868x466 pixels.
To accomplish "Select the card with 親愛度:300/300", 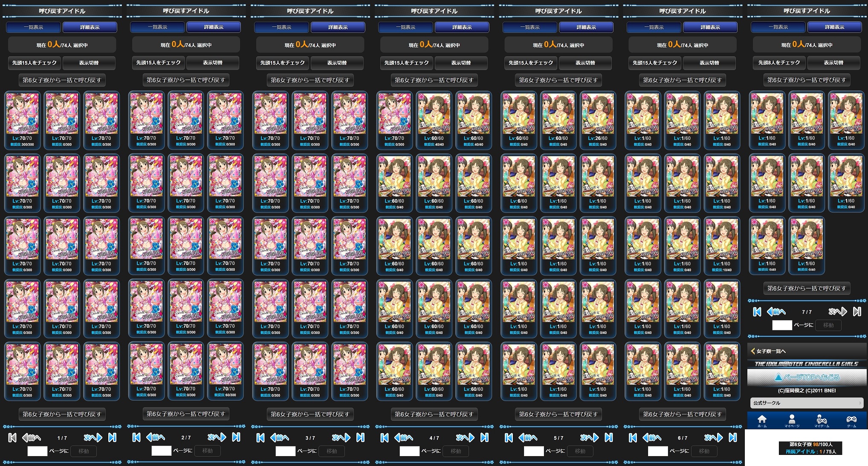I will [22, 120].
